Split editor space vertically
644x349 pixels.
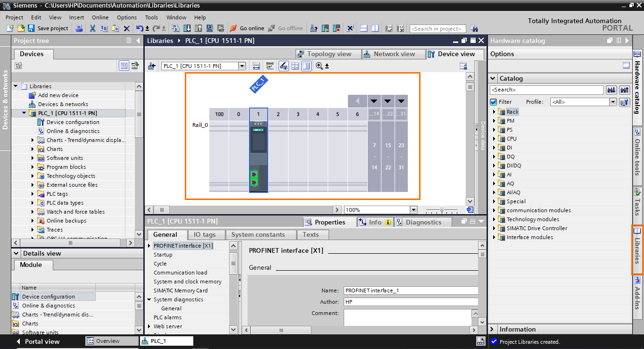(x=375, y=28)
